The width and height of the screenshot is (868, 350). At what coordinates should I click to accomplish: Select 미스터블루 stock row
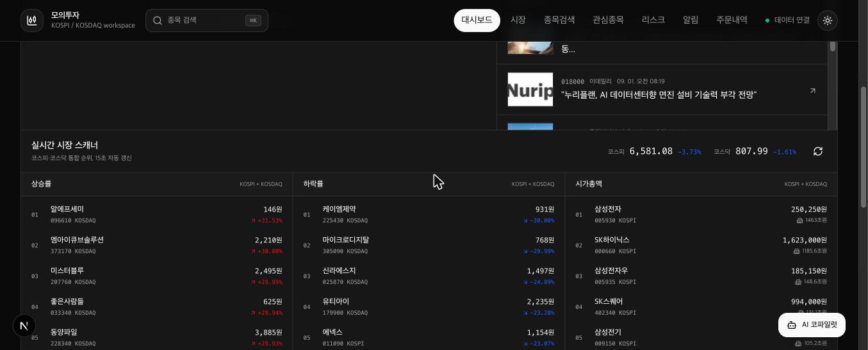tap(157, 276)
